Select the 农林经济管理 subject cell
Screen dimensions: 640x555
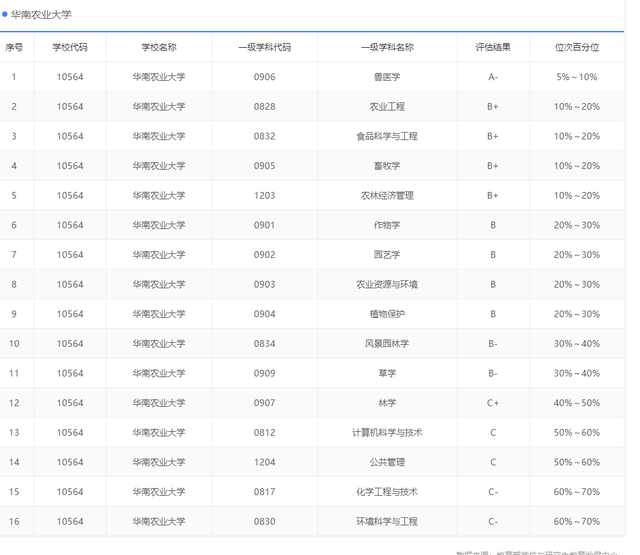pos(387,196)
